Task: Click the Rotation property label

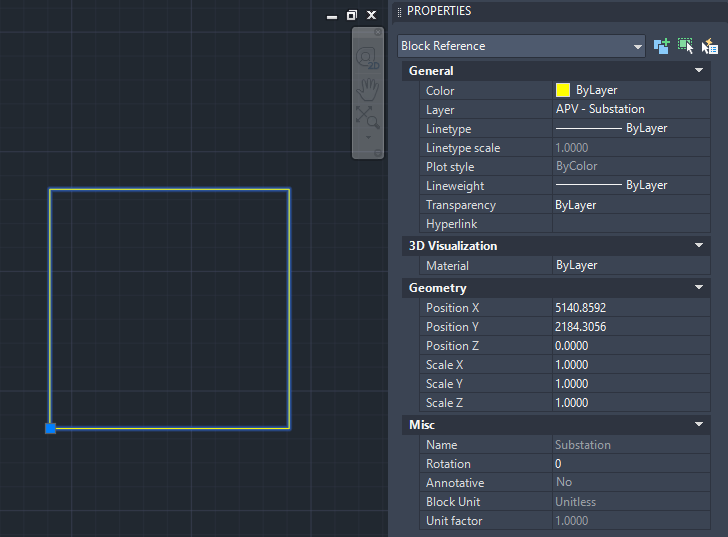Action: pos(448,464)
